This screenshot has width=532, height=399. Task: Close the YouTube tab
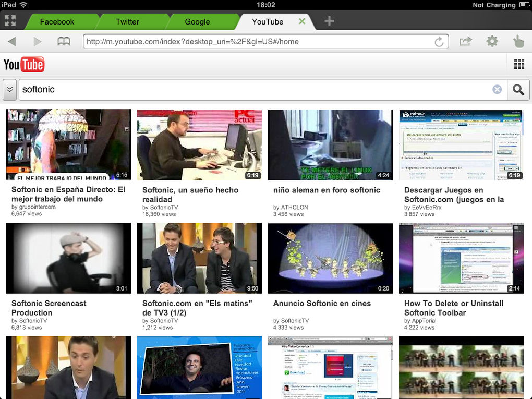[x=302, y=21]
